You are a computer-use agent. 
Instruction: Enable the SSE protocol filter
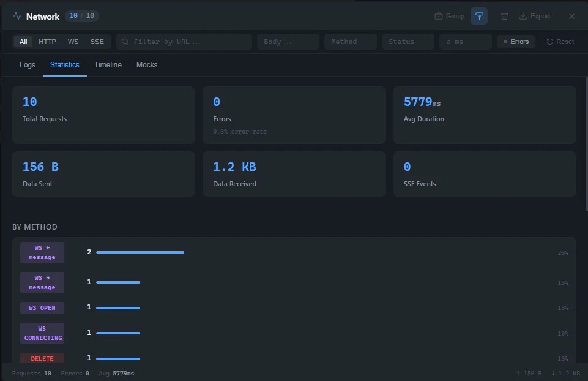pos(97,42)
